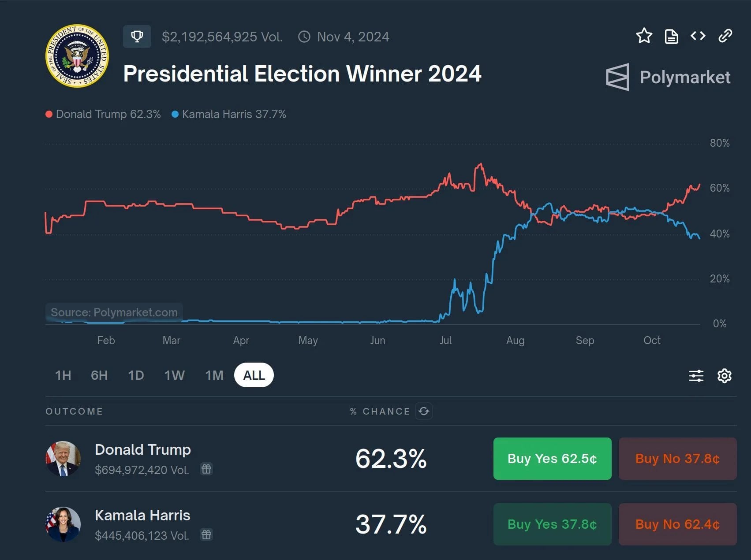The width and height of the screenshot is (751, 560).
Task: Toggle the red Donald Trump legend dot
Action: click(49, 114)
